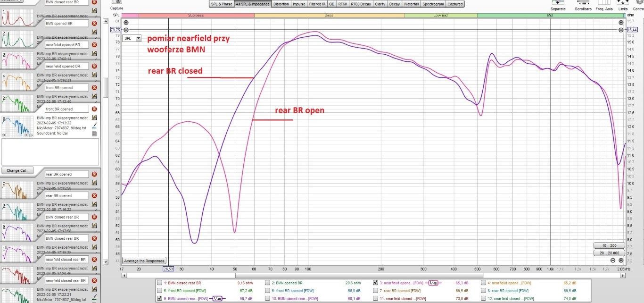Zoom out frequency axis minus at bottom right
This screenshot has height=303, width=644.
[613, 261]
